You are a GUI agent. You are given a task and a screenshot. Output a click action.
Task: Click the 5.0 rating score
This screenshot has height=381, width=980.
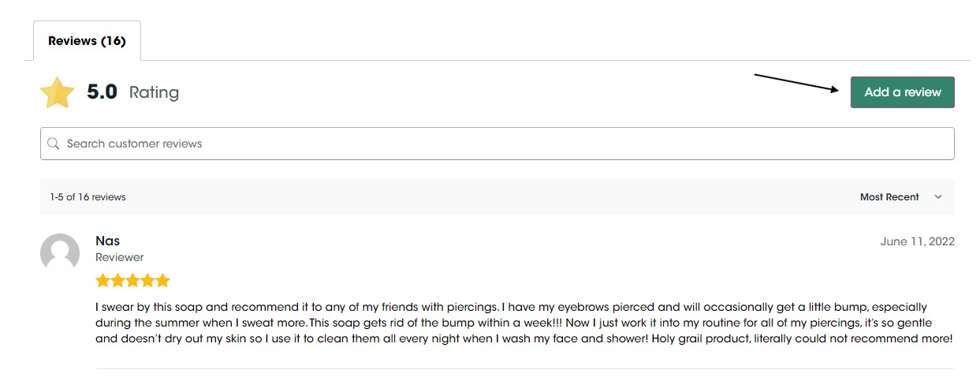tap(102, 92)
